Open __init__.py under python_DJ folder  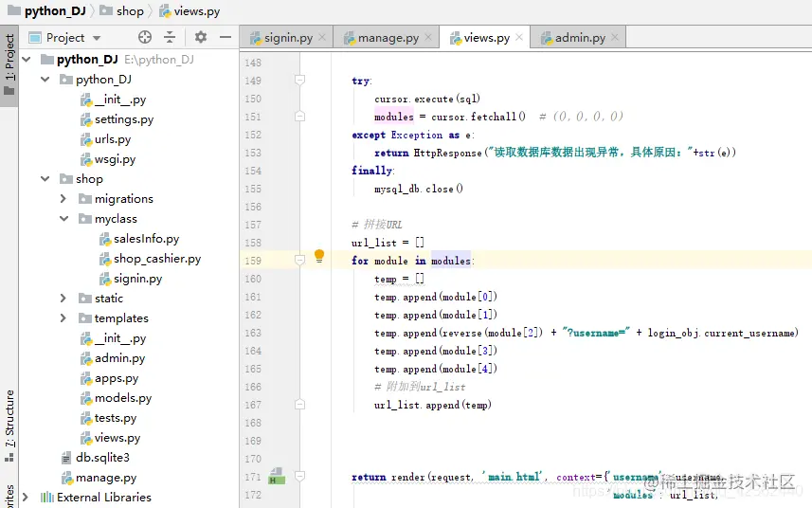click(x=113, y=100)
